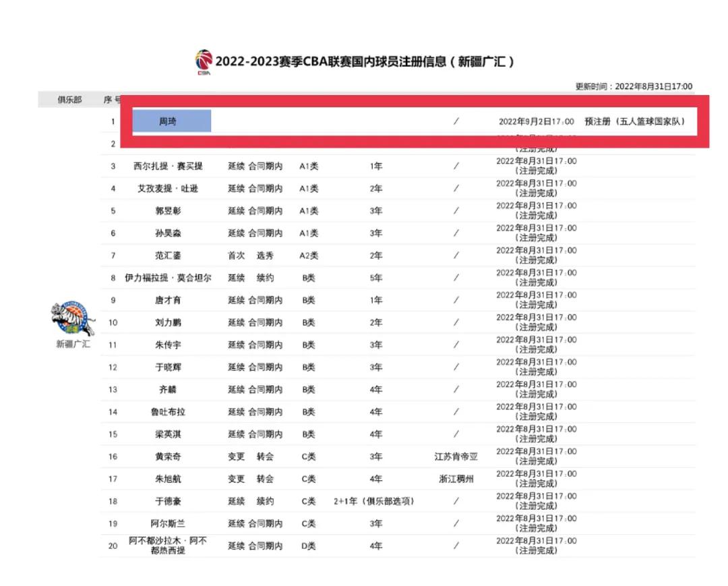The height and width of the screenshot is (586, 728).
Task: Click the D类 category cell for 阿不都沙拉木
Action: (x=309, y=546)
